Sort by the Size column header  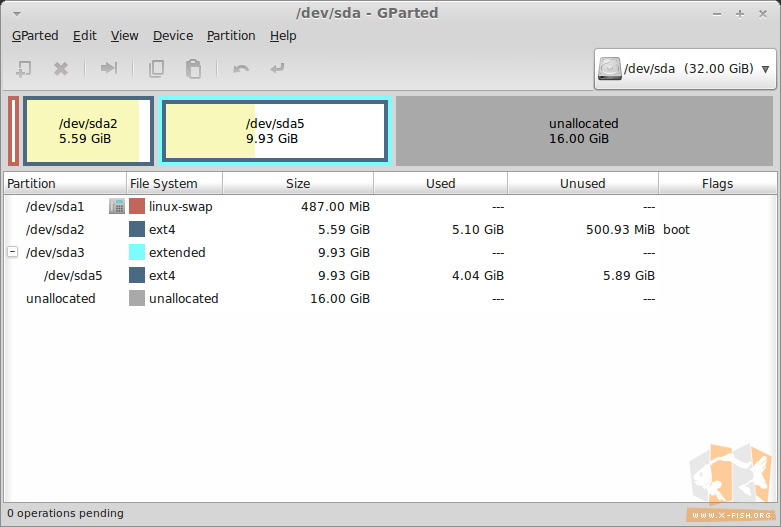click(x=298, y=183)
